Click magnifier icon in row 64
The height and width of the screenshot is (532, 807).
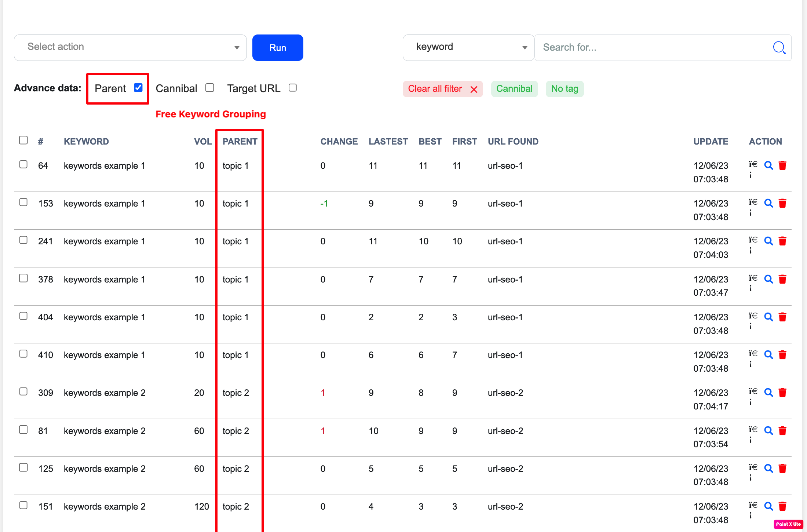768,165
